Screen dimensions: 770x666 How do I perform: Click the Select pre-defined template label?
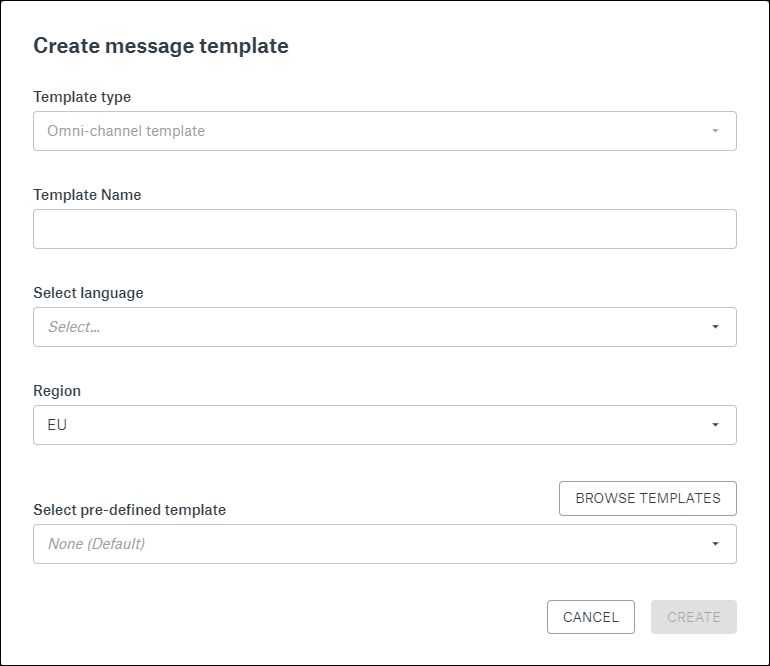[129, 510]
